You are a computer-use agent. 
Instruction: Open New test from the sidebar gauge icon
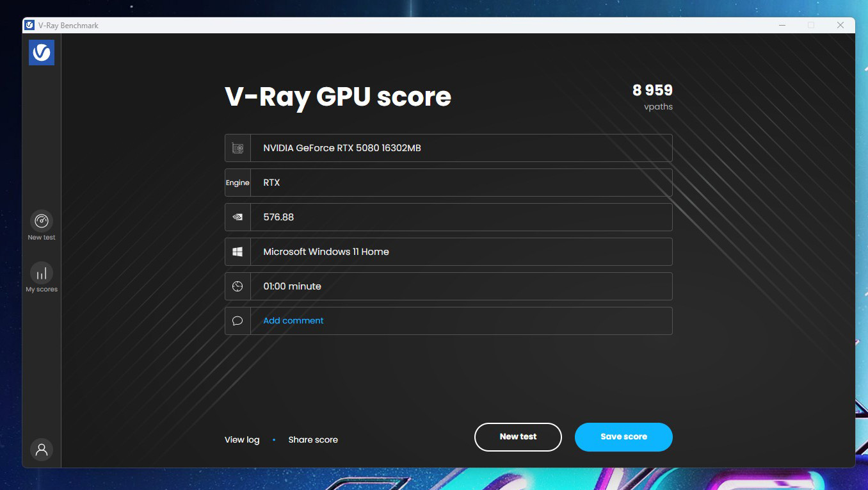coord(42,222)
